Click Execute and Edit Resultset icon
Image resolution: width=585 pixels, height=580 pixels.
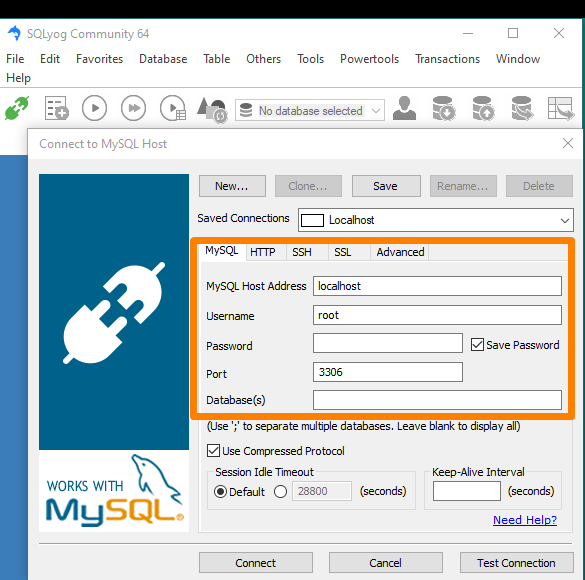[173, 109]
